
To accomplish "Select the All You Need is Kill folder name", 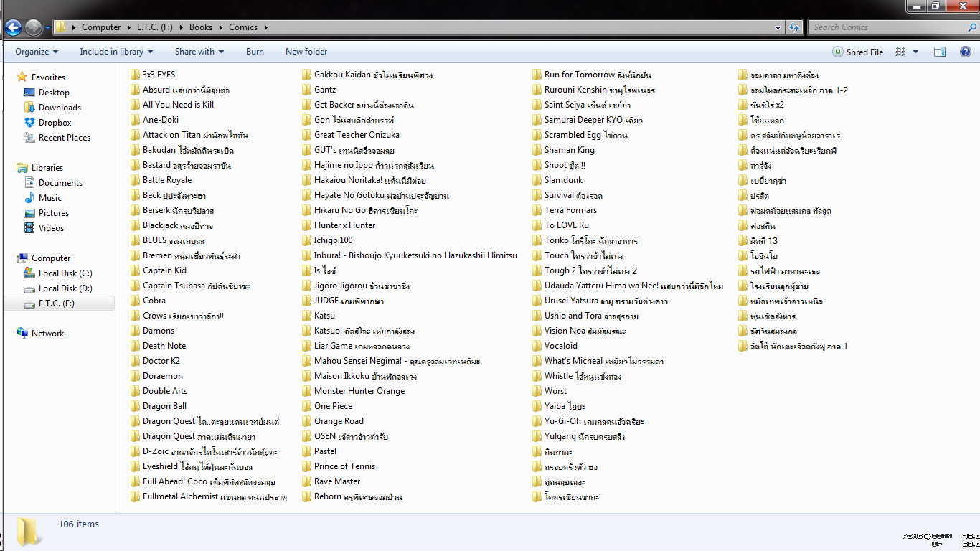I will click(178, 105).
